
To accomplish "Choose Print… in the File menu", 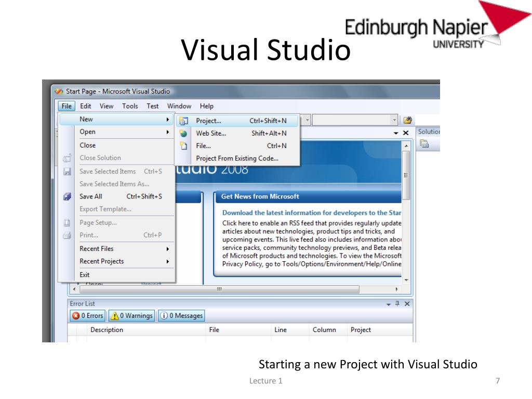I will 89,235.
